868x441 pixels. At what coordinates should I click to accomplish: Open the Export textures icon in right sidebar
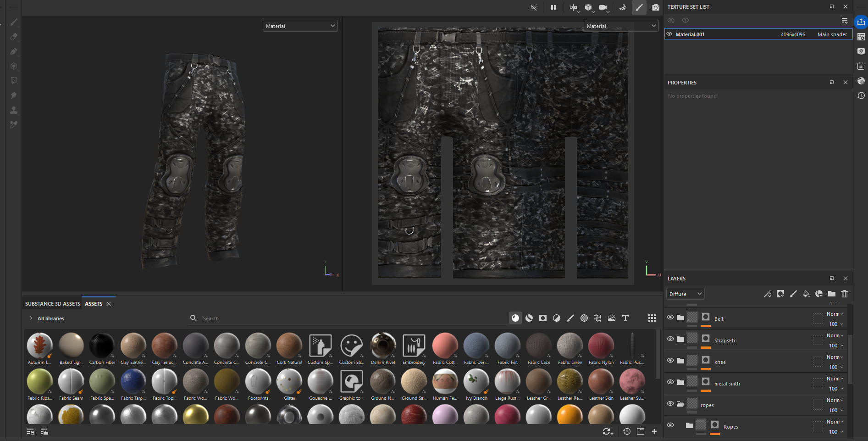click(x=861, y=22)
